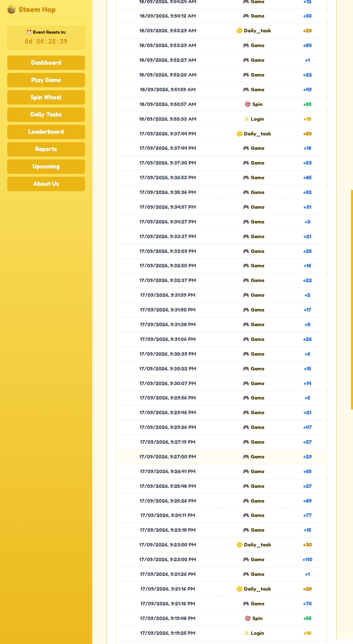Click the coin icon in the 9:37:44 PM Daily_task row
The image size is (353, 644).
pyautogui.click(x=239, y=134)
